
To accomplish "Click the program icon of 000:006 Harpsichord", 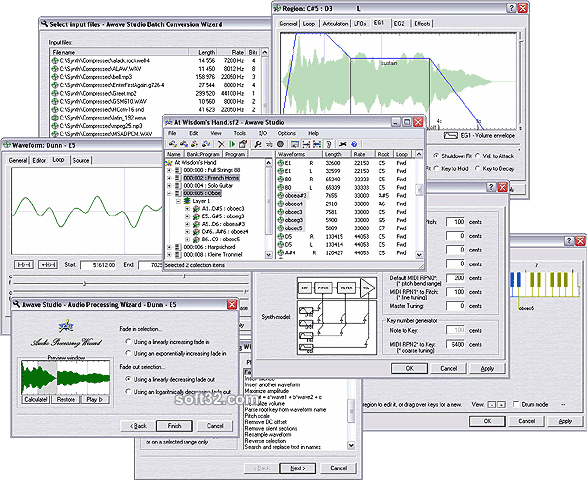I will (x=178, y=247).
